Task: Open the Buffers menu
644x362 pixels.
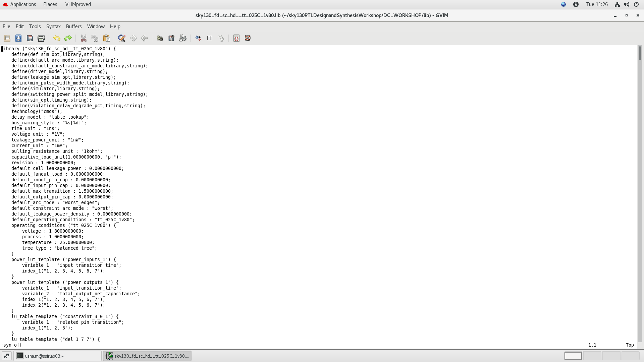Action: point(74,26)
